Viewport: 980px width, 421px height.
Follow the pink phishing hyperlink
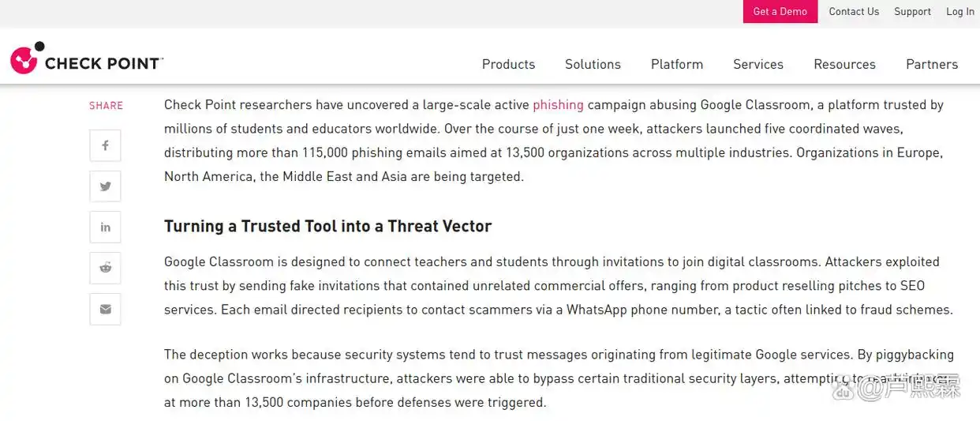(x=558, y=105)
